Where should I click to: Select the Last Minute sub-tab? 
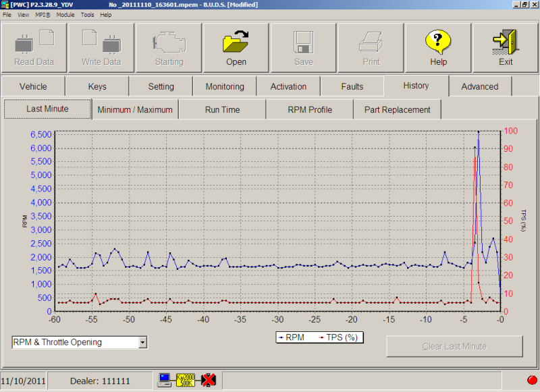pos(47,109)
